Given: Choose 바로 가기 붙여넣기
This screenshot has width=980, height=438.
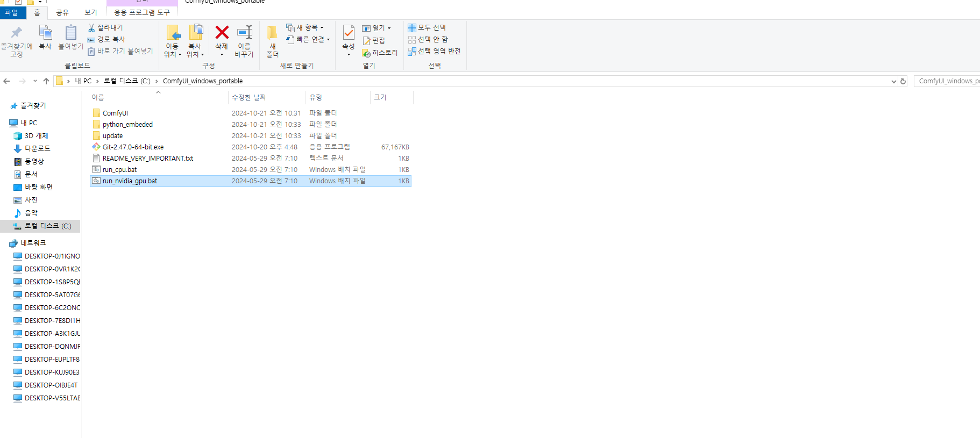Looking at the screenshot, I should 120,51.
